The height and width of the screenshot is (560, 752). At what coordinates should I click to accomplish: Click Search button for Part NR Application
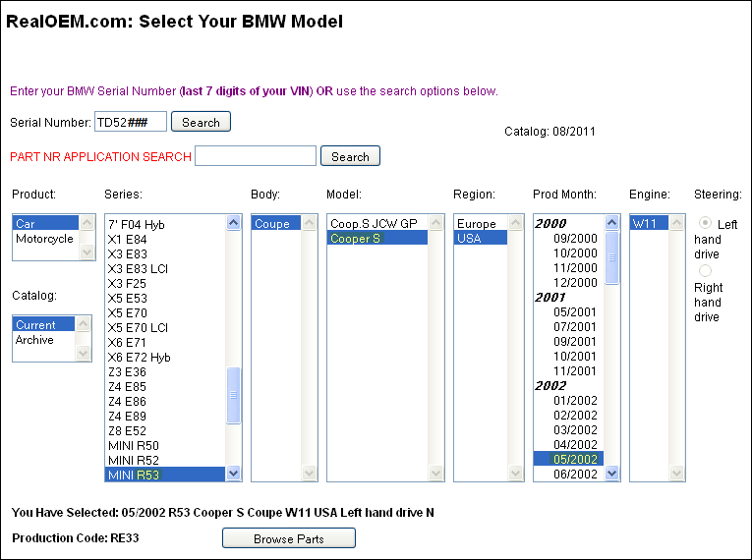[x=350, y=156]
